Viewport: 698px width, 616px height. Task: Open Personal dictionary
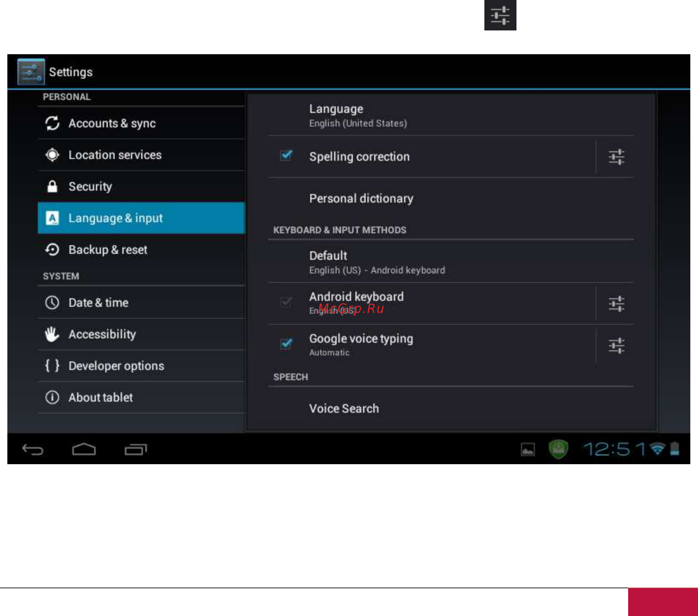[x=451, y=199]
